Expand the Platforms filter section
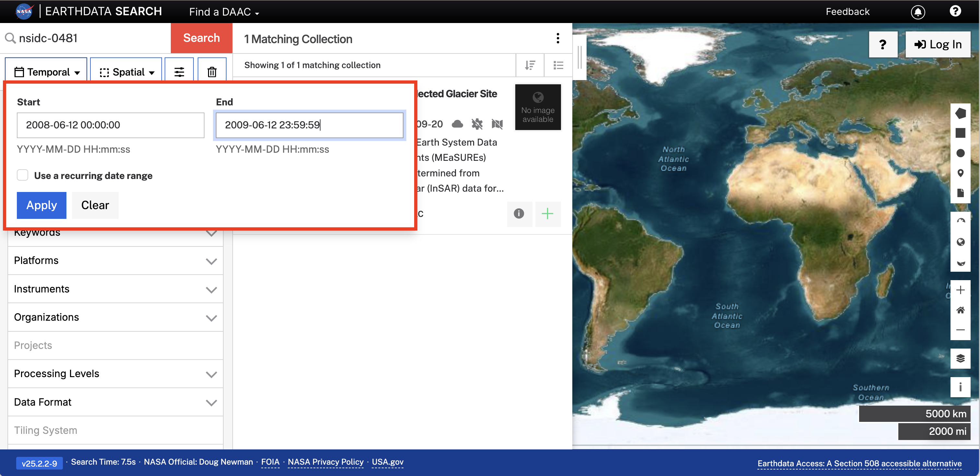Viewport: 980px width, 476px height. click(115, 261)
